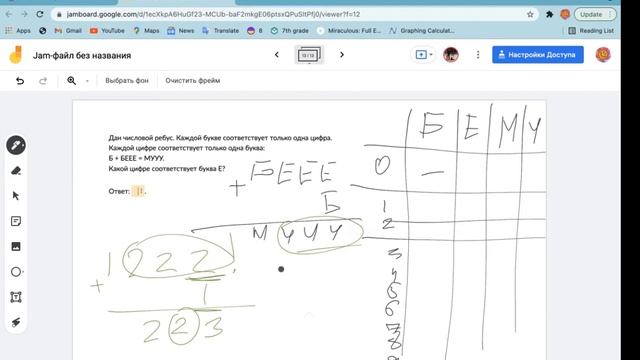640x360 pixels.
Task: Pick the Circle shape tool
Action: (x=16, y=272)
